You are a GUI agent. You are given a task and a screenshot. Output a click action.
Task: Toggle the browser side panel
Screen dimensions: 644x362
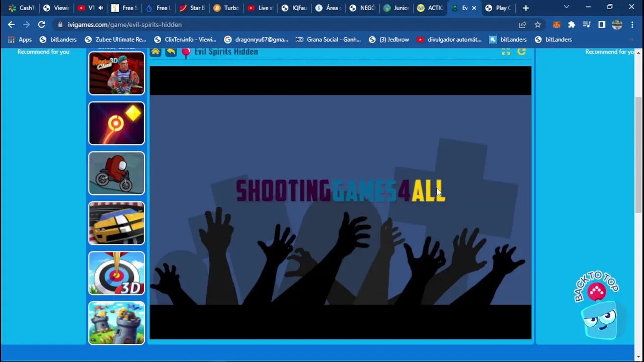coord(602,25)
